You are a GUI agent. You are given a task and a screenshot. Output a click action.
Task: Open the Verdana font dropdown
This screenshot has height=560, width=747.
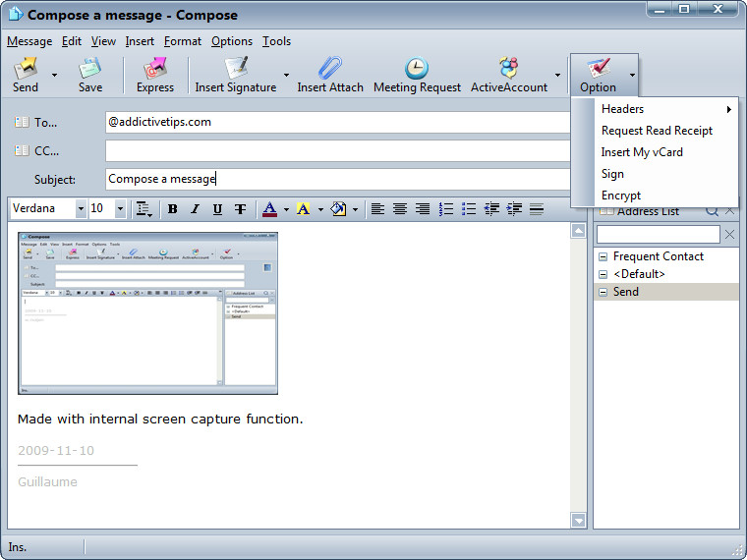81,208
